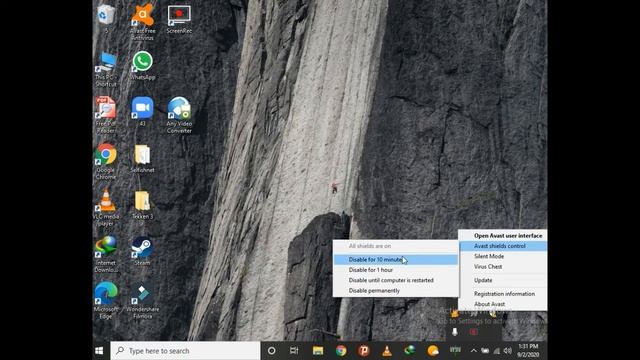Click battery icon in system tray

click(x=485, y=351)
